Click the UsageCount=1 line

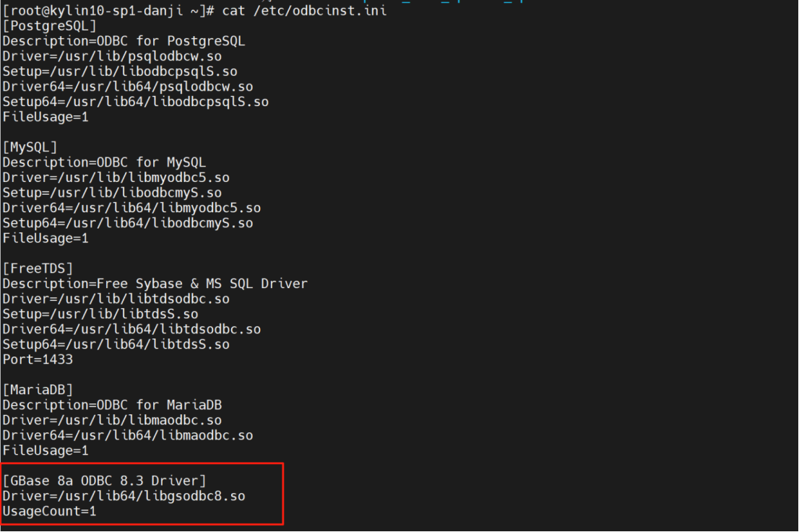(x=49, y=511)
